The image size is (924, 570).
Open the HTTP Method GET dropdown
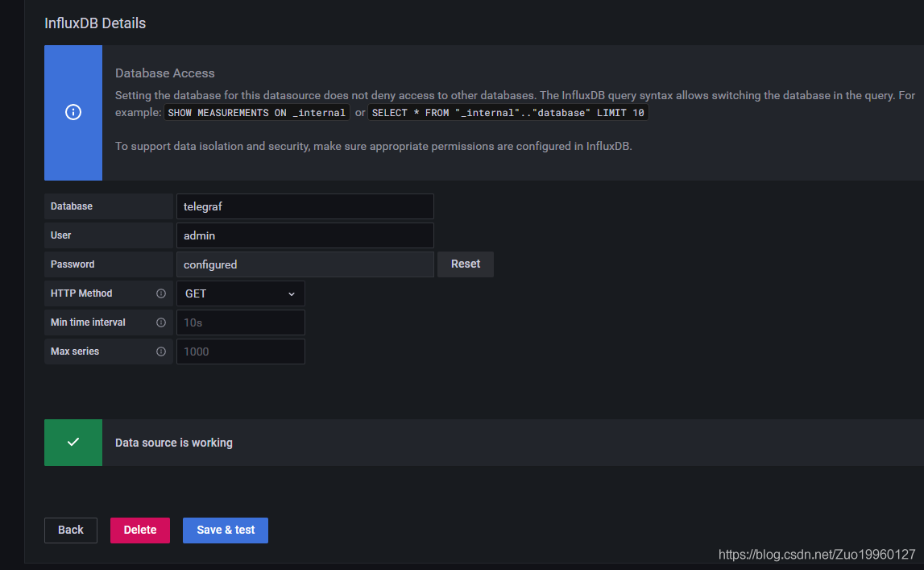click(x=240, y=293)
